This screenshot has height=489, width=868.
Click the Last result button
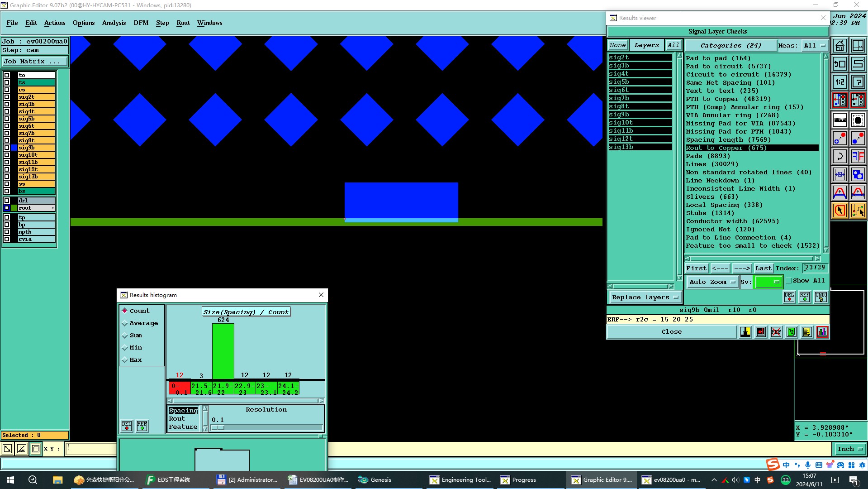763,268
